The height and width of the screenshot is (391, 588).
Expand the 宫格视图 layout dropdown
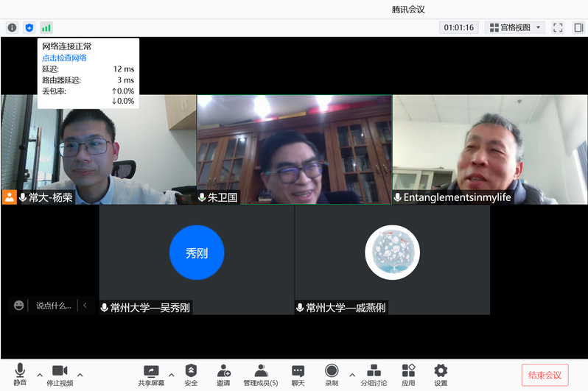[x=515, y=27]
